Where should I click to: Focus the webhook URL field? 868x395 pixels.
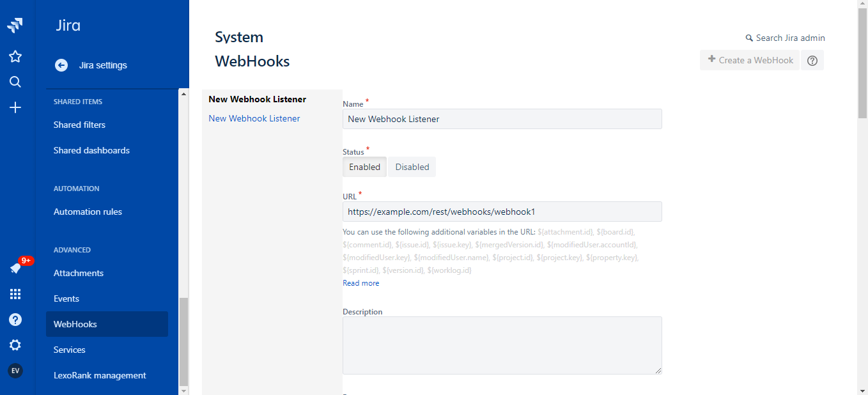tap(502, 212)
